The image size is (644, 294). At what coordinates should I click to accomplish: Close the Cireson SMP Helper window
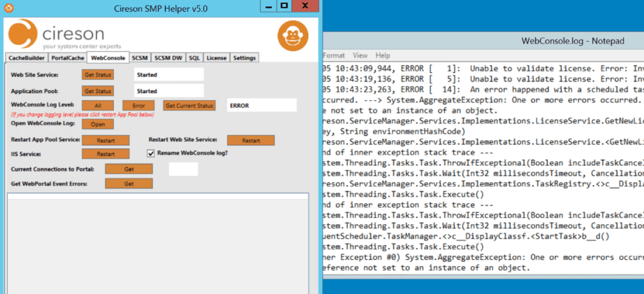point(305,6)
